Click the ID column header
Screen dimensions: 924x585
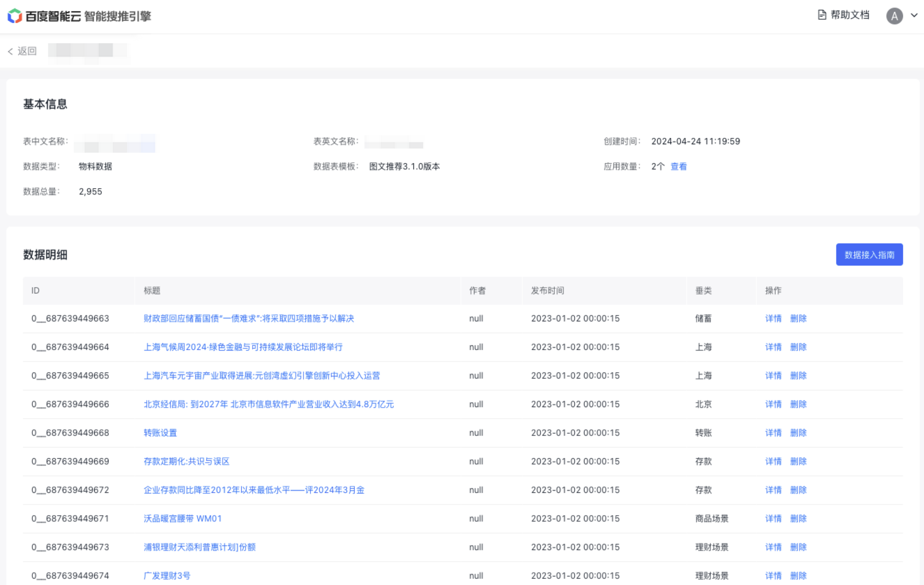click(x=78, y=290)
